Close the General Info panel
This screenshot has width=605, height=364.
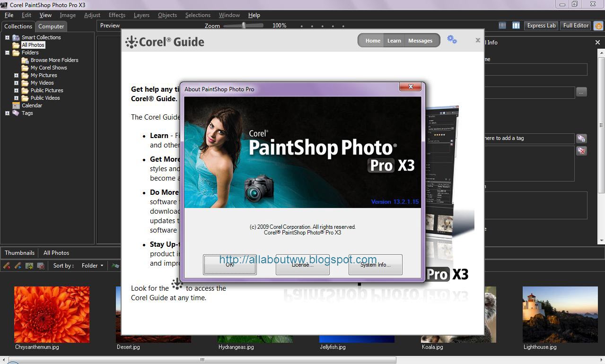click(x=597, y=43)
